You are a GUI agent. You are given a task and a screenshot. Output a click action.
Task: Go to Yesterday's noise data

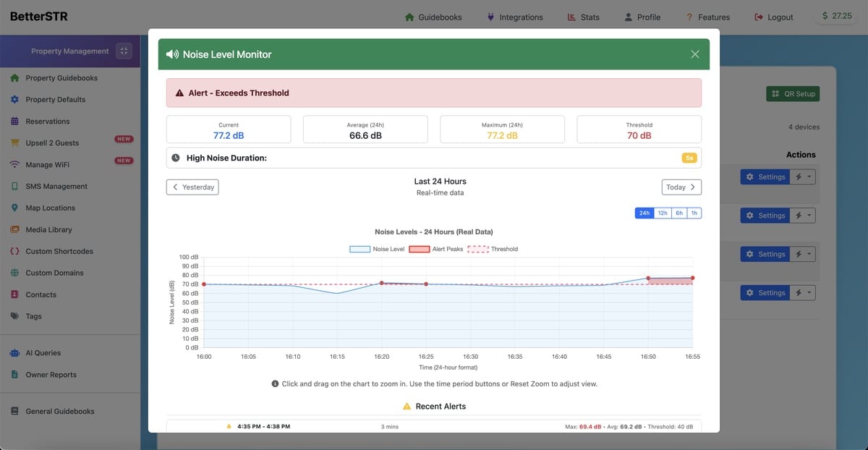[x=192, y=187]
